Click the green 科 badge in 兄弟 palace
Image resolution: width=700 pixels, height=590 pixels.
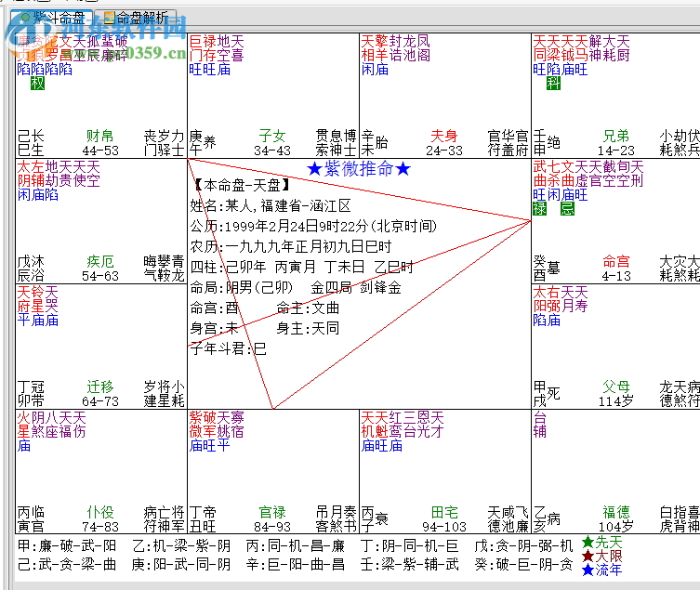pyautogui.click(x=553, y=83)
